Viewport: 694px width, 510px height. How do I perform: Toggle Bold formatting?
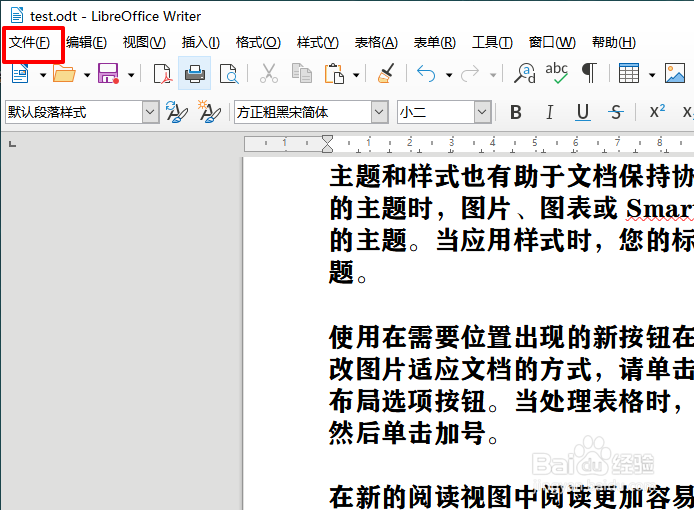[516, 112]
